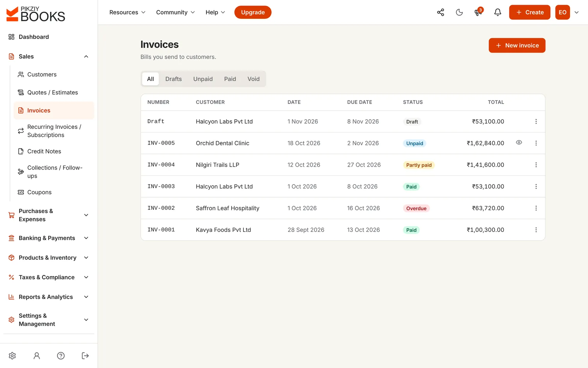Viewport: 588px width, 368px height.
Task: Open actions menu for INV-0003
Action: tap(536, 187)
